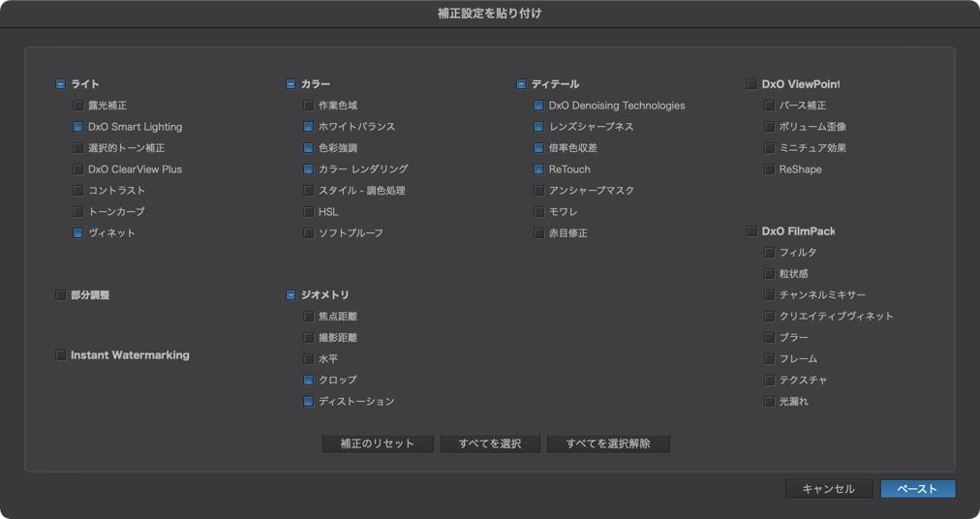Check the ReShape option
Screen dimensions: 980x519
point(769,169)
